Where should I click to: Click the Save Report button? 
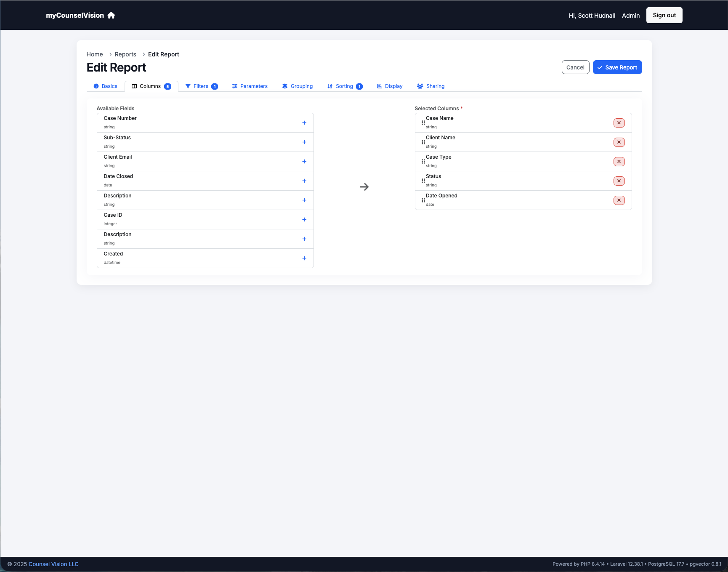click(617, 67)
